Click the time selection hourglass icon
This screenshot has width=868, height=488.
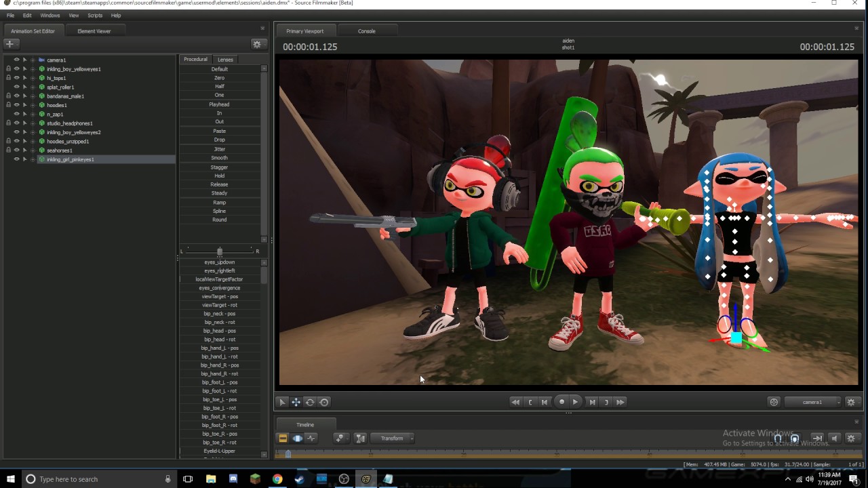[360, 439]
